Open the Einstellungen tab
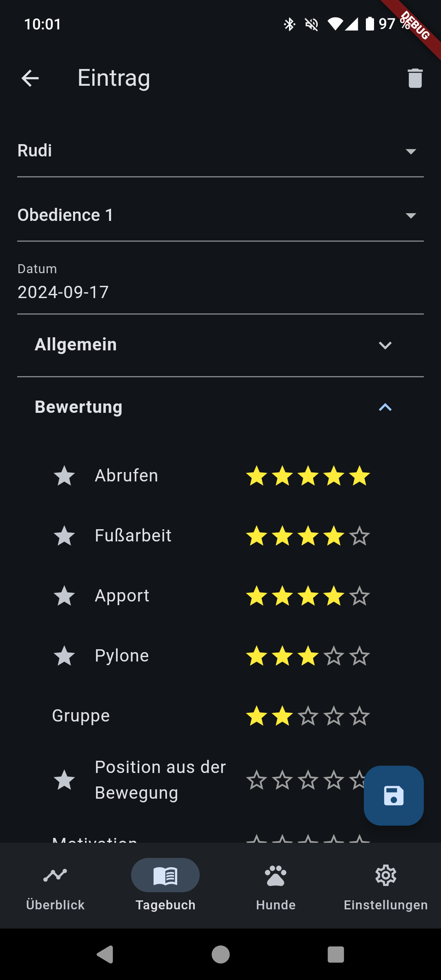441x980 pixels. pos(386,884)
